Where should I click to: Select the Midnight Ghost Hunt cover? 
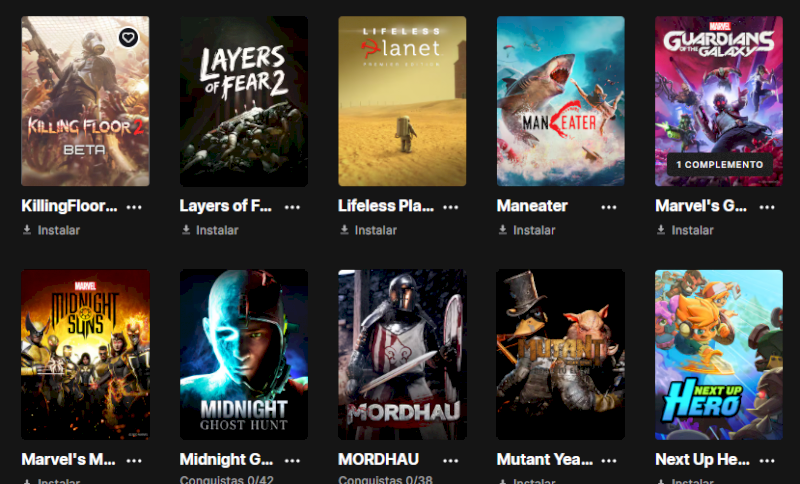pyautogui.click(x=244, y=354)
